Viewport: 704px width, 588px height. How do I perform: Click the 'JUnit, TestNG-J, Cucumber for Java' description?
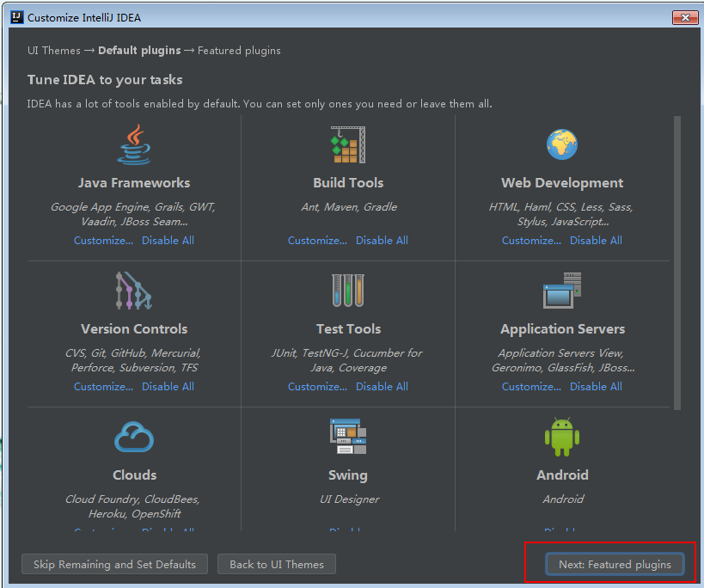pos(347,360)
